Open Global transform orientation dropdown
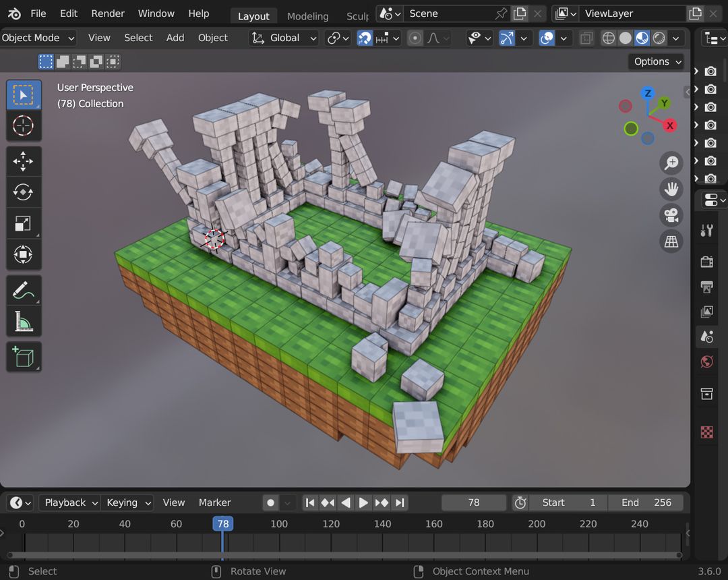Screen dimensions: 728x580 point(284,38)
